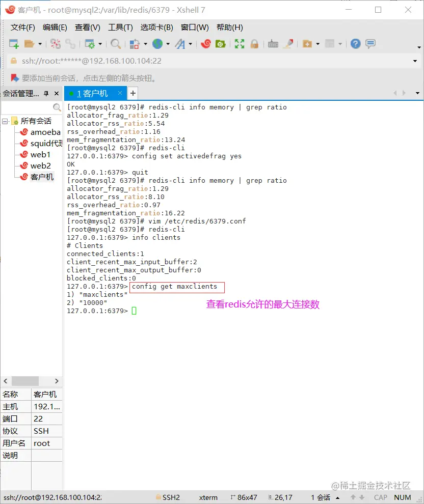424x504 pixels.
Task: Open the 编辑(E) menu
Action: (55, 27)
